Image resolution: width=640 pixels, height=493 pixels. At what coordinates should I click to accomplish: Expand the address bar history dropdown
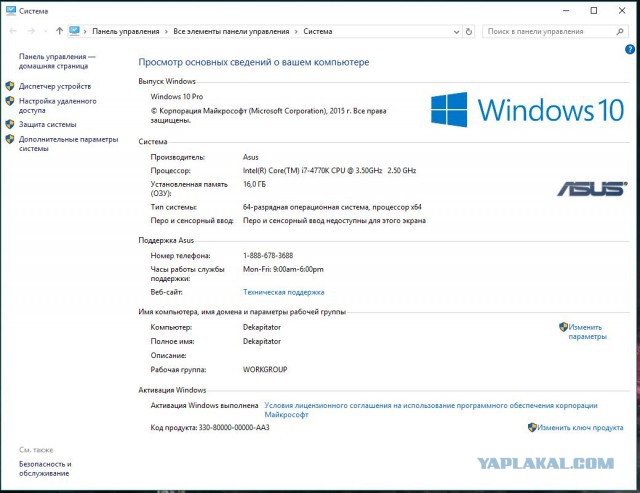point(456,31)
